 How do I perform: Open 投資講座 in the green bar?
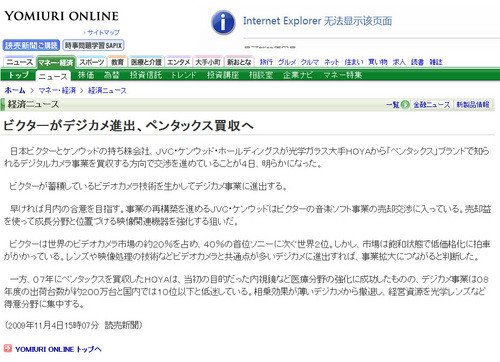(223, 75)
